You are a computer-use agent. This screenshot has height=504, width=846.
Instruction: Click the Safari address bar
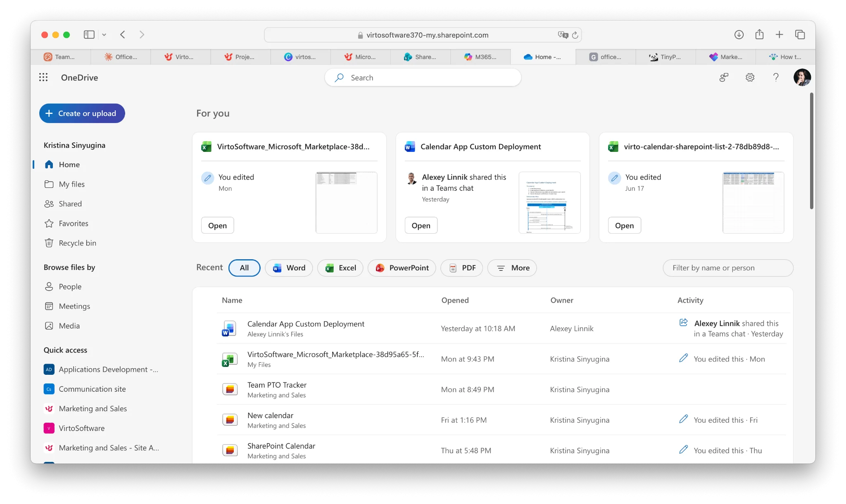pyautogui.click(x=423, y=35)
